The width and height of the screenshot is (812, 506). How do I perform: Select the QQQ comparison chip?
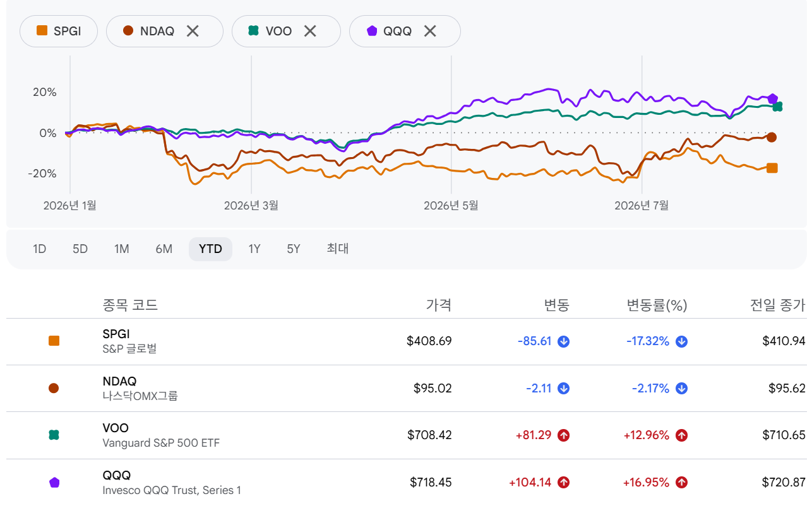point(405,31)
